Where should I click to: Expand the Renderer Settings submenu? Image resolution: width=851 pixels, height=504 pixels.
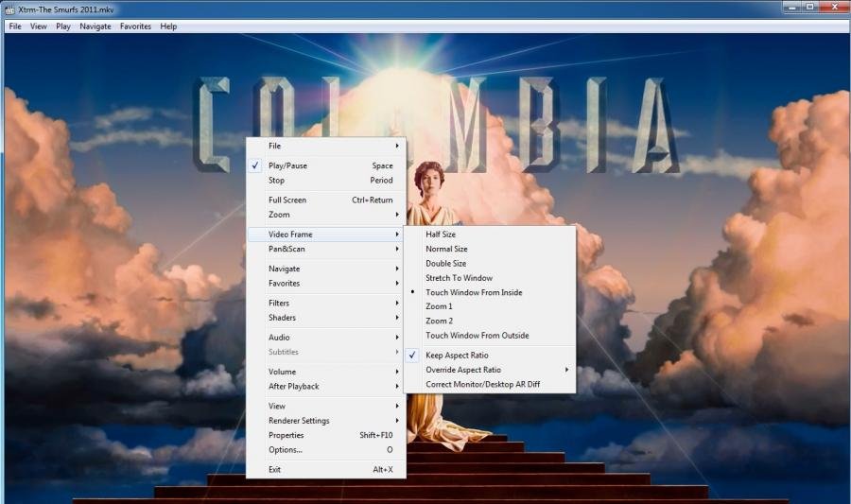point(325,421)
